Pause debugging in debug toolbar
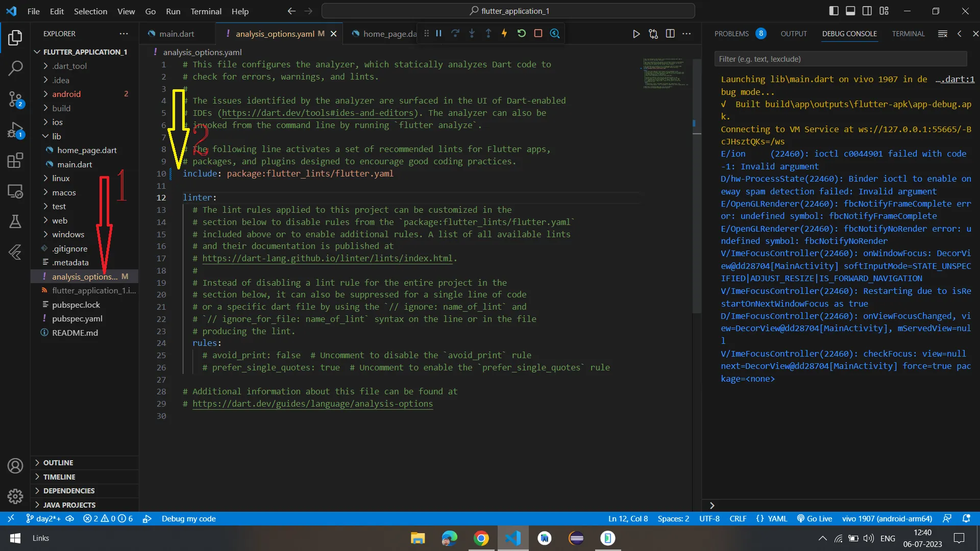 pos(438,34)
